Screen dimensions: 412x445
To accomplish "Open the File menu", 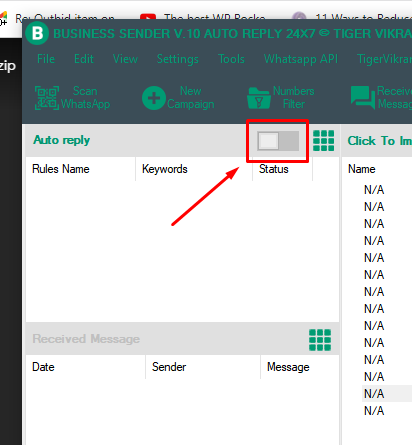I will tap(46, 59).
